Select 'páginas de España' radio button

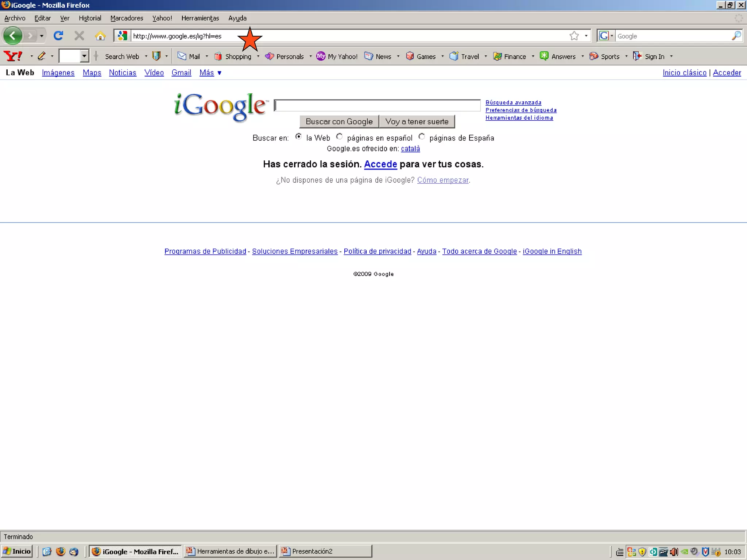pos(422,137)
